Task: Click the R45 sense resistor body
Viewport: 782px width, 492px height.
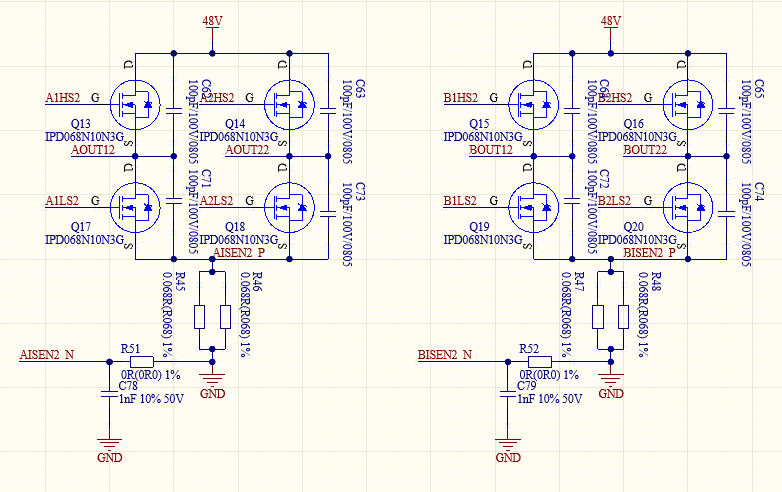Action: click(x=199, y=317)
